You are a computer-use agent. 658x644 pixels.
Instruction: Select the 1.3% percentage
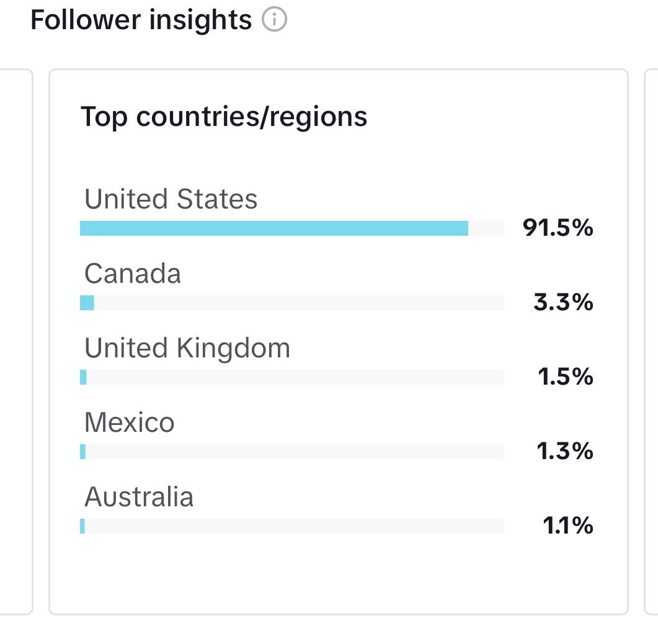(565, 451)
